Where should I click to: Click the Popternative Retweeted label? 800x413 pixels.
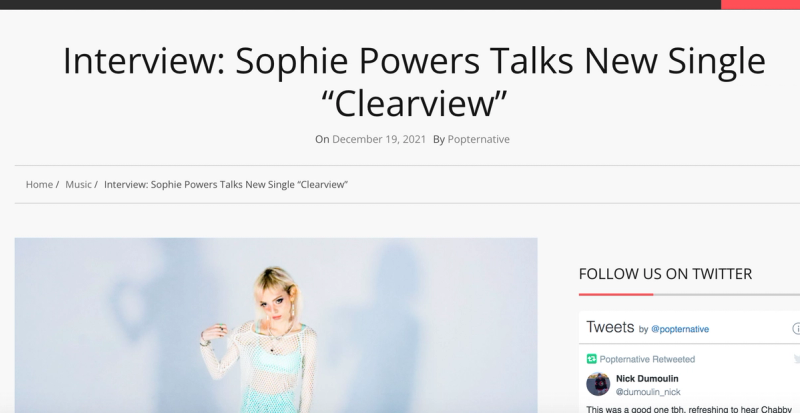tap(647, 359)
